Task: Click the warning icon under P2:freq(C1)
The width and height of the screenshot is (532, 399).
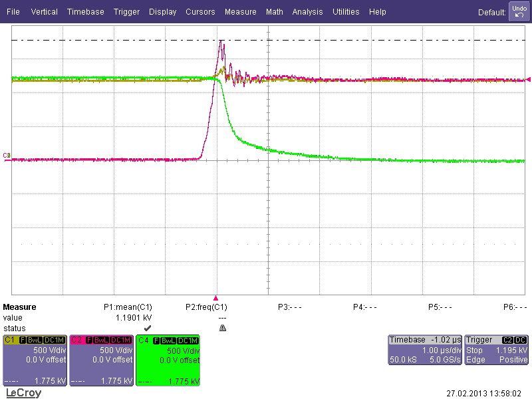Action: 223,327
